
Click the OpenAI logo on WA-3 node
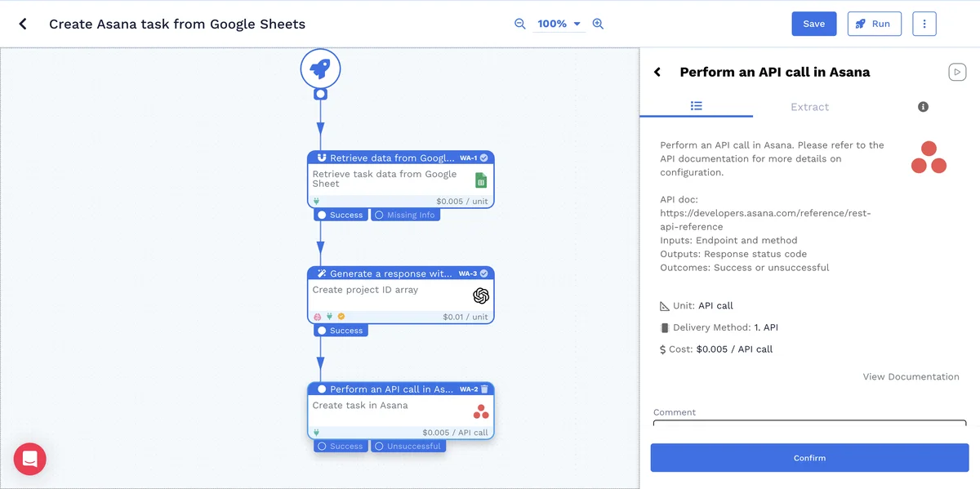pos(481,296)
